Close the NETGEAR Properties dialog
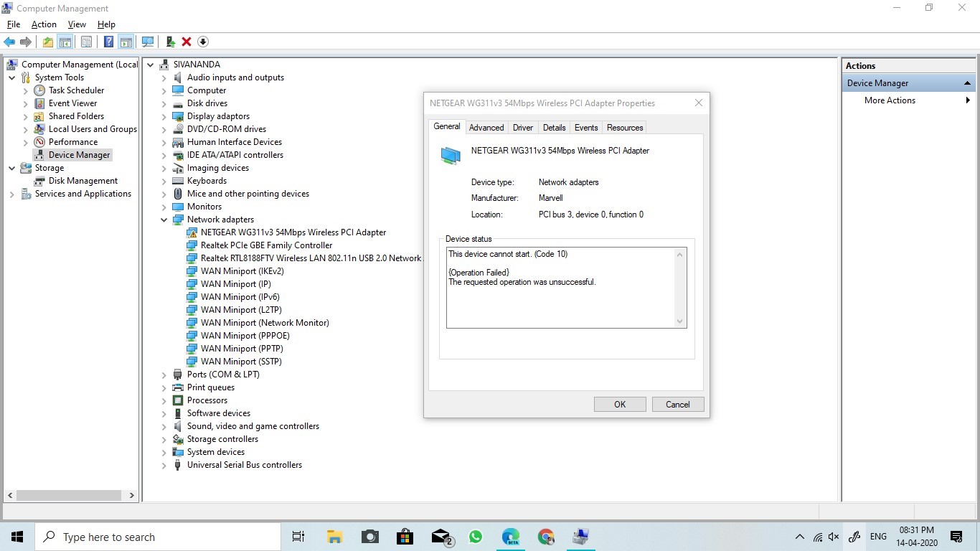980x551 pixels. (x=699, y=103)
